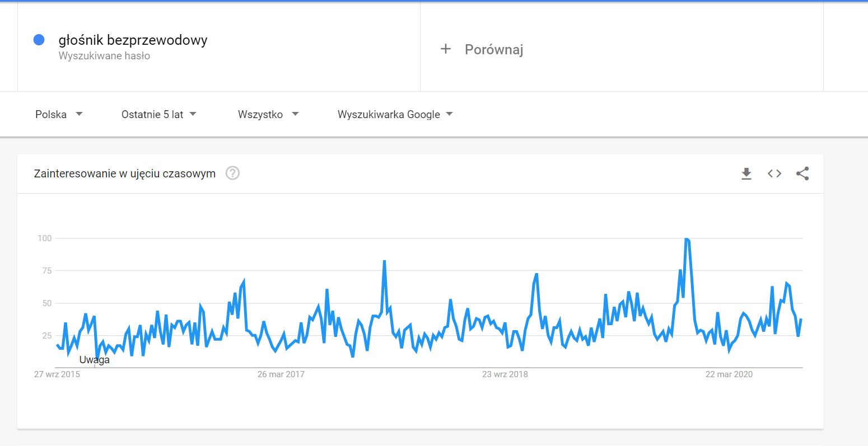Click the help question mark icon

[x=232, y=173]
